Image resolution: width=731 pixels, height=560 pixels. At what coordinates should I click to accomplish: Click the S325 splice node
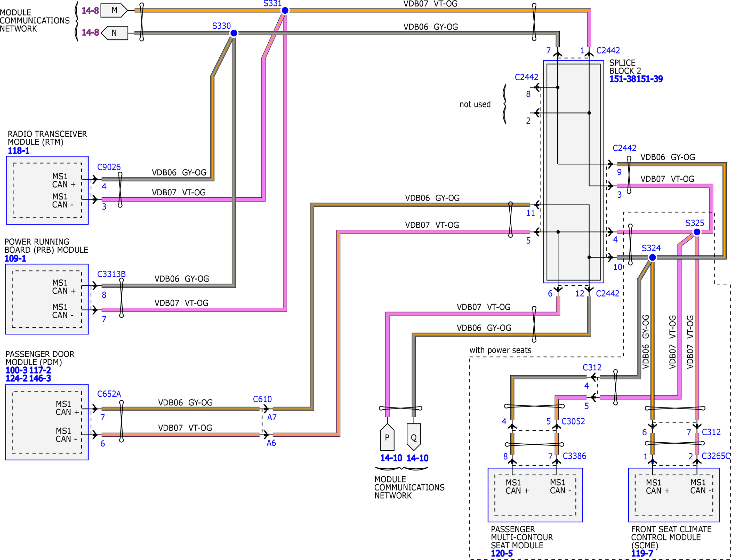click(x=697, y=232)
